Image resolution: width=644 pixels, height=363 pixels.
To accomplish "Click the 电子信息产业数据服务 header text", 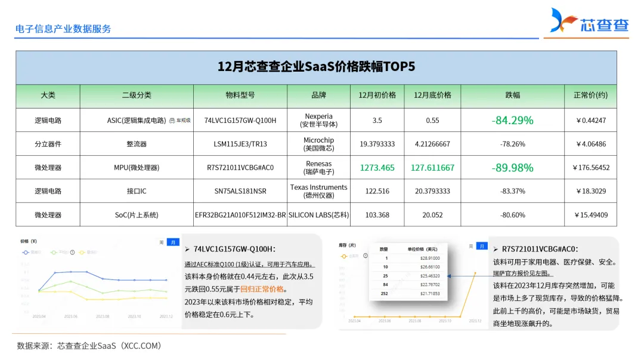I will 63,29.
